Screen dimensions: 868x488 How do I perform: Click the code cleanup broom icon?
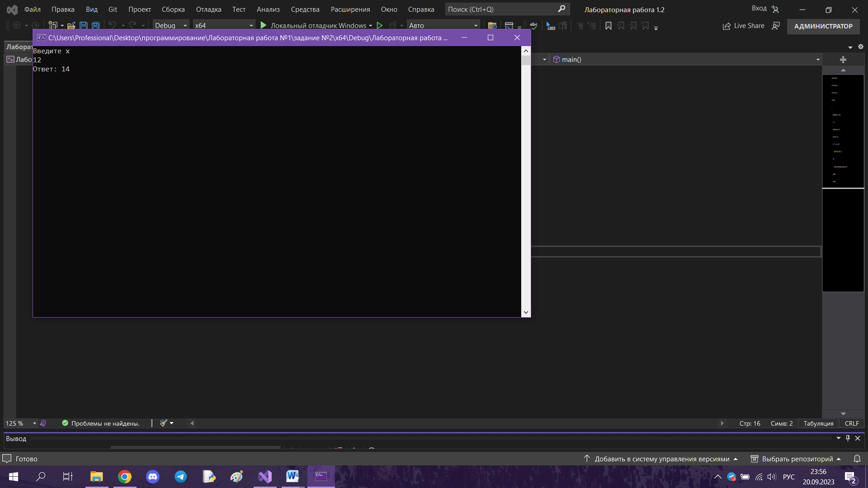click(x=163, y=423)
